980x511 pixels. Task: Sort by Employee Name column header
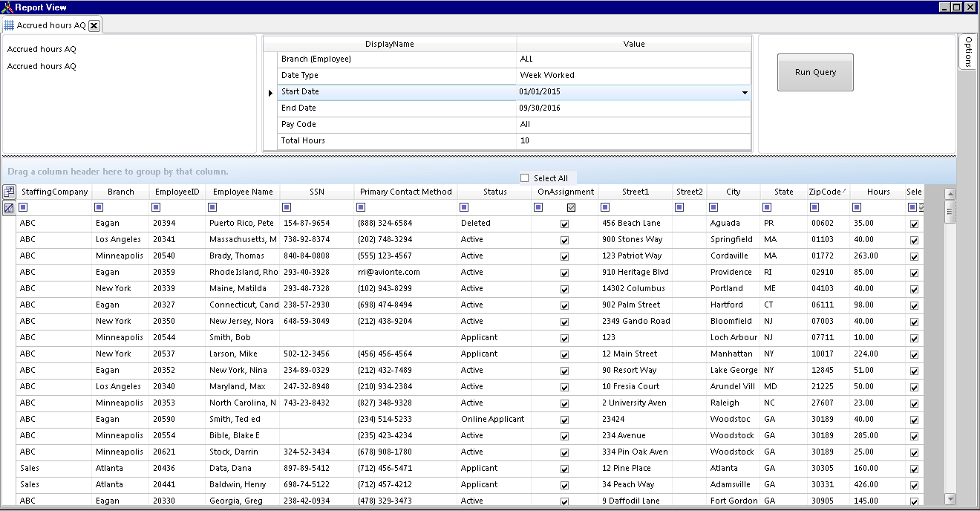coord(243,192)
